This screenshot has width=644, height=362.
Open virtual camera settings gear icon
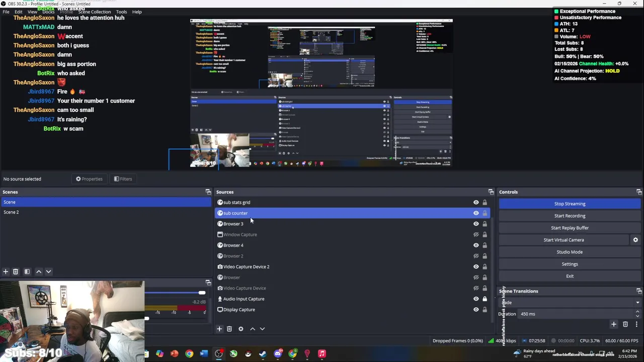click(x=635, y=240)
